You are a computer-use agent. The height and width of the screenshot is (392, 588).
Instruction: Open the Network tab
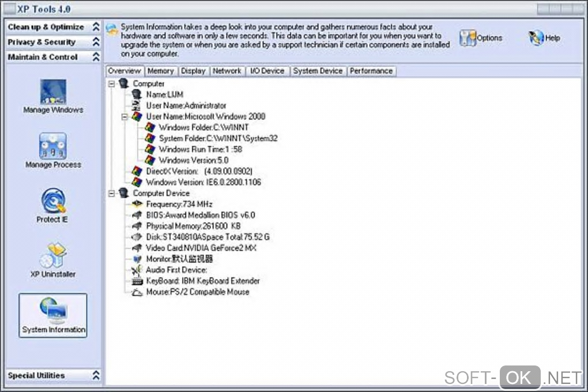pyautogui.click(x=227, y=71)
